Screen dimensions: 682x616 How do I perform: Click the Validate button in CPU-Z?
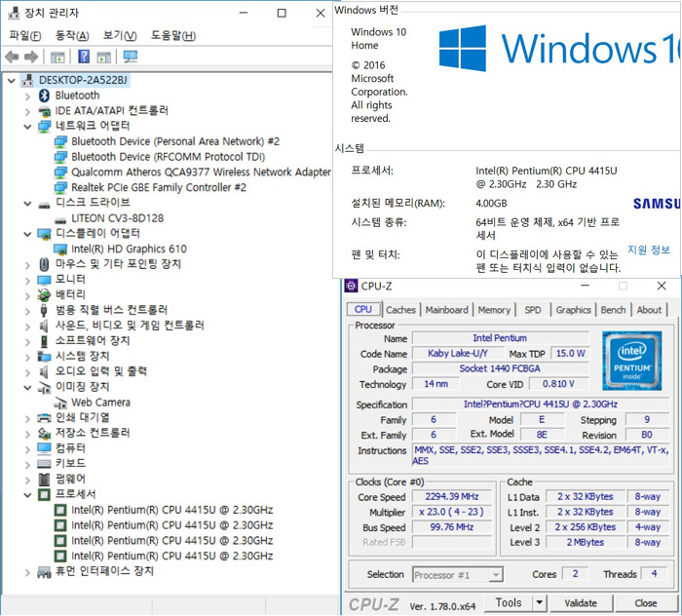pyautogui.click(x=581, y=603)
